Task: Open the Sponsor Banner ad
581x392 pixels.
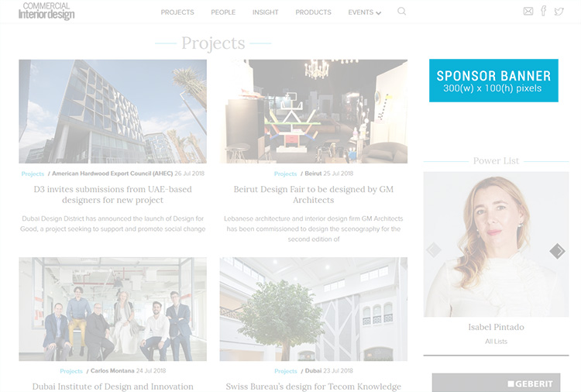Action: click(493, 81)
